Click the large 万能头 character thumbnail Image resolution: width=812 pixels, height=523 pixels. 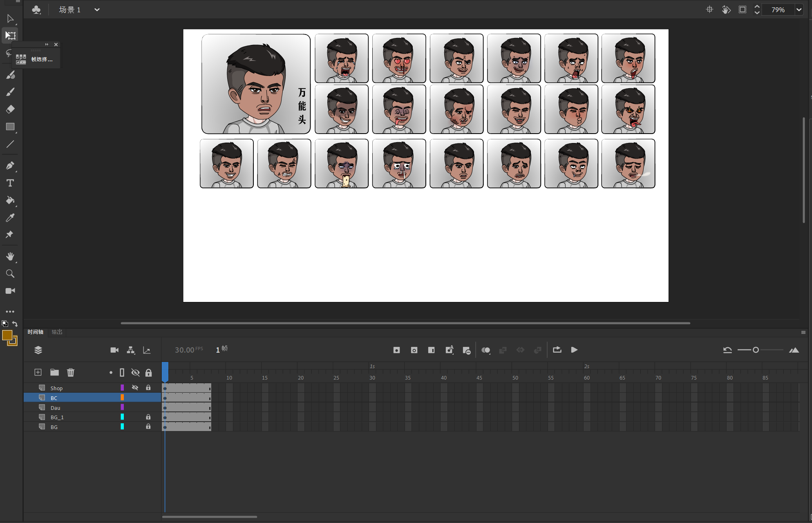(256, 84)
